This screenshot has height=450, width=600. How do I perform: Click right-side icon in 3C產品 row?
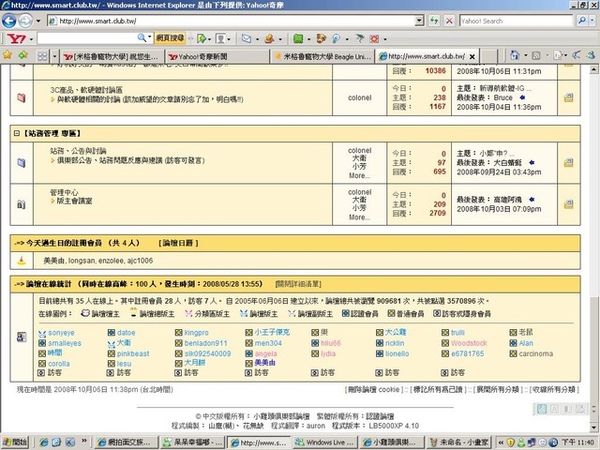(569, 98)
